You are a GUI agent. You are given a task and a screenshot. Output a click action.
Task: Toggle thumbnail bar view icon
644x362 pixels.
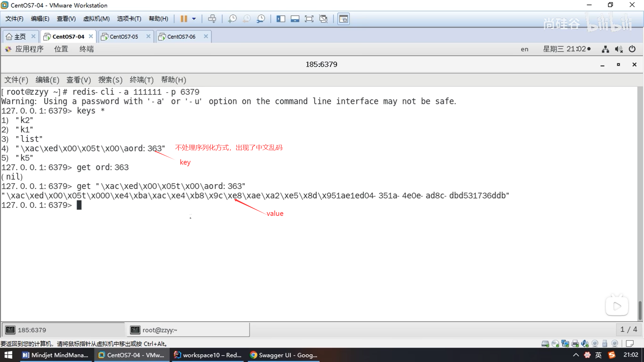(x=295, y=19)
